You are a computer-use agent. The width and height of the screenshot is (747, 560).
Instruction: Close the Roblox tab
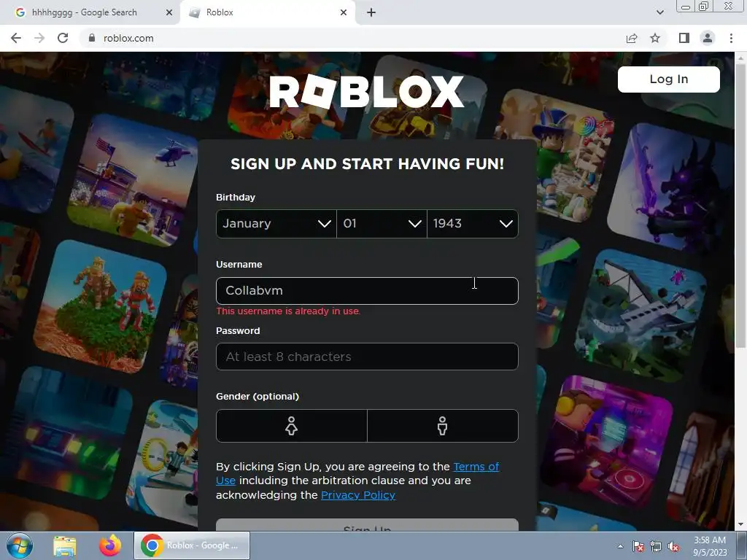coord(344,12)
